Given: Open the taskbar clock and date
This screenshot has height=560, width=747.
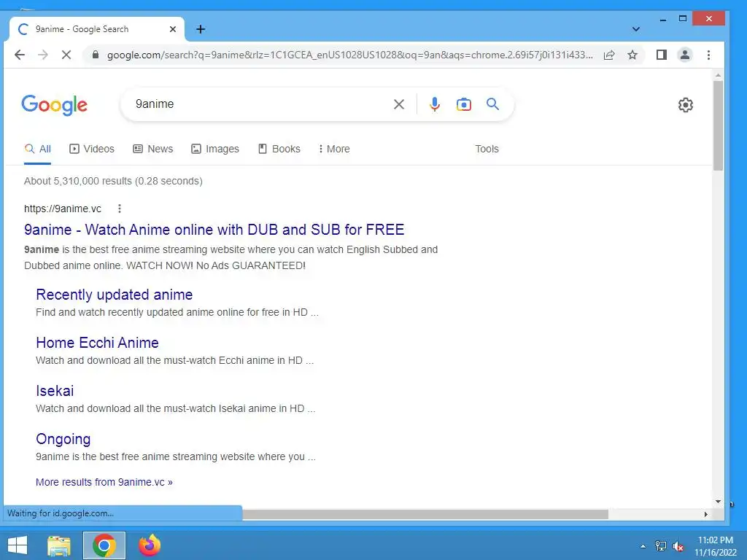Looking at the screenshot, I should point(715,546).
